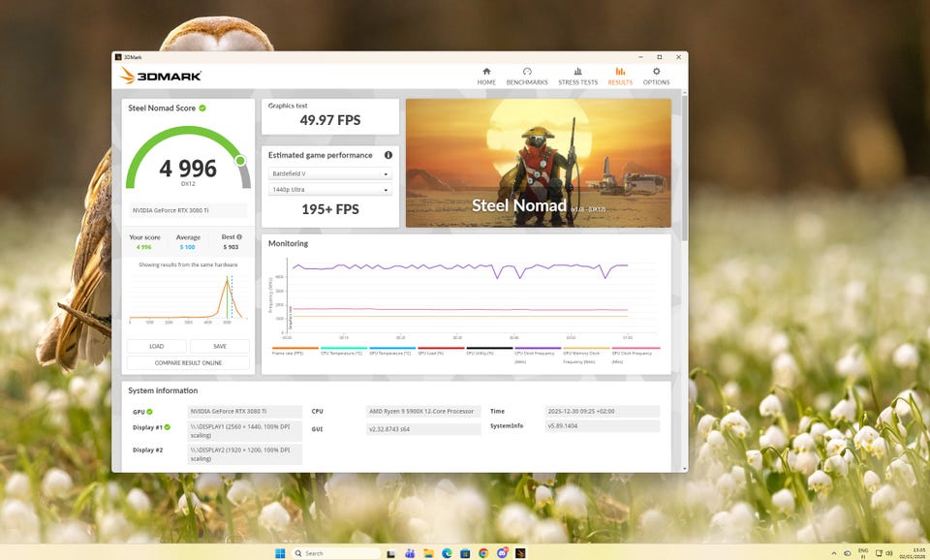930x560 pixels.
Task: Toggle the CPU Temperature graph series
Action: click(x=343, y=351)
